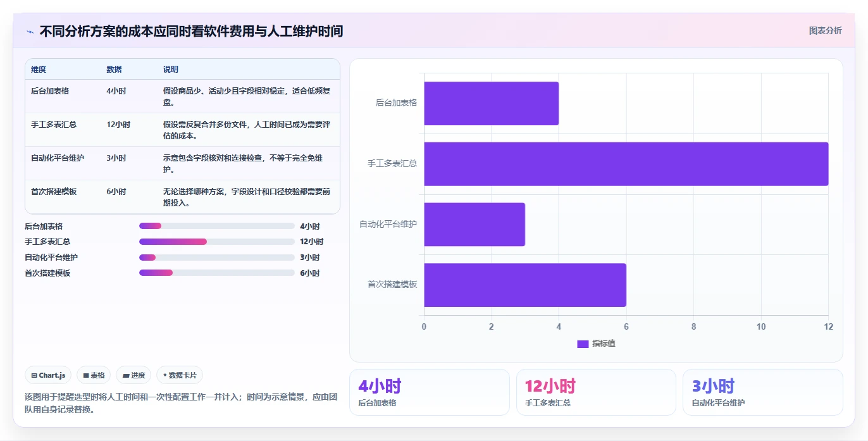Click the footnote beginning 该图用于提醒选型

(x=182, y=403)
